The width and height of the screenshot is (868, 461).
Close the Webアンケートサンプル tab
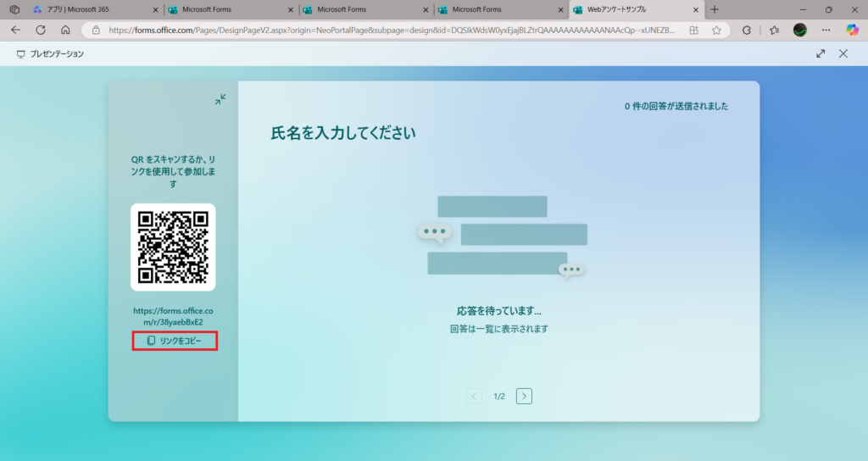click(x=696, y=9)
